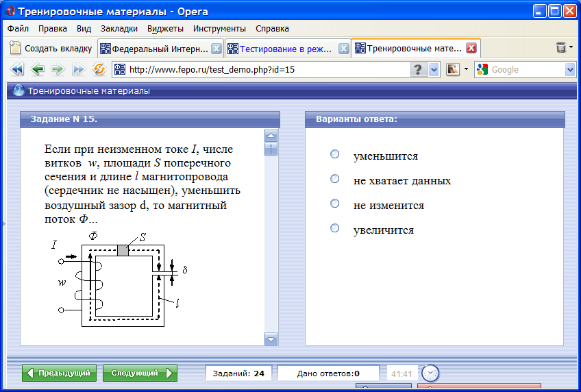Click the question panel scroll down arrow
Screen dimensions: 581x392
coord(271,339)
